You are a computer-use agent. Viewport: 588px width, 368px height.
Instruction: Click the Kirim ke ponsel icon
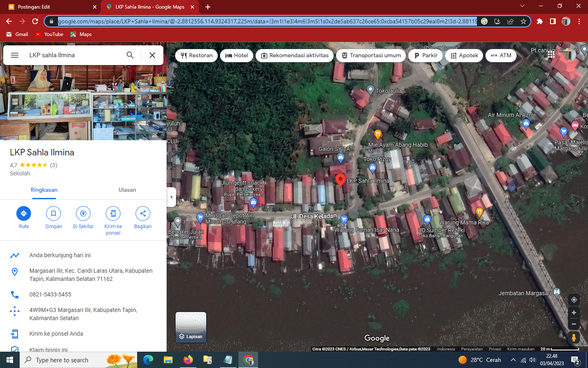pyautogui.click(x=113, y=213)
